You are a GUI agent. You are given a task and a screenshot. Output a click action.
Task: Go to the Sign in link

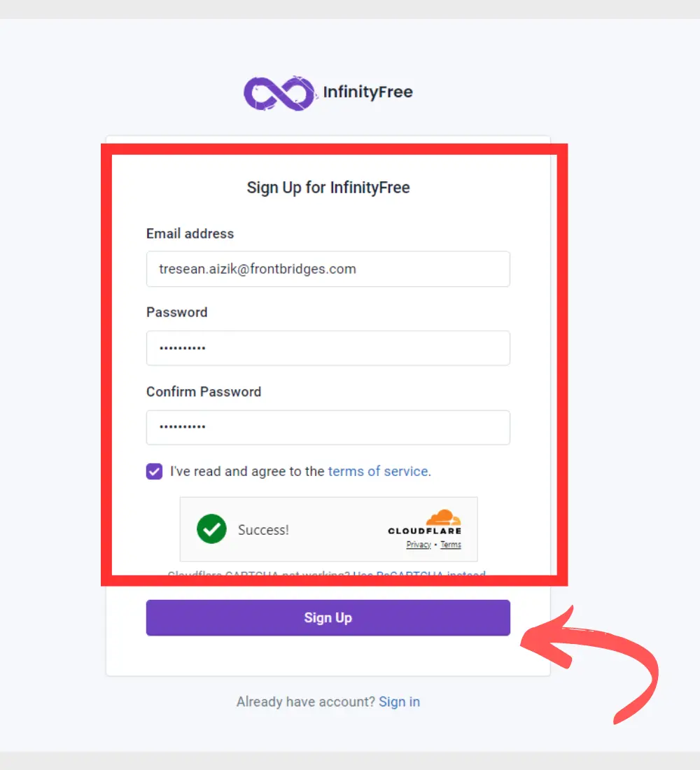(x=400, y=701)
